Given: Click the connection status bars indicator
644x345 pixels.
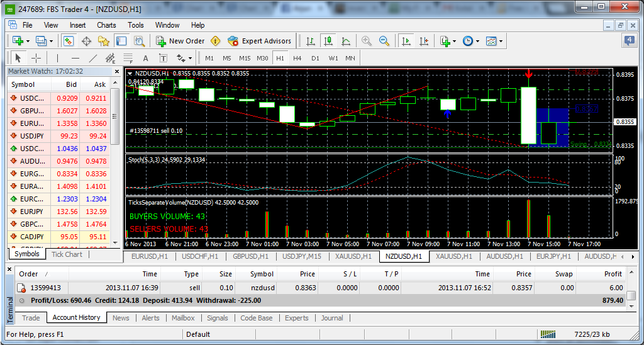Looking at the screenshot, I should click(548, 334).
